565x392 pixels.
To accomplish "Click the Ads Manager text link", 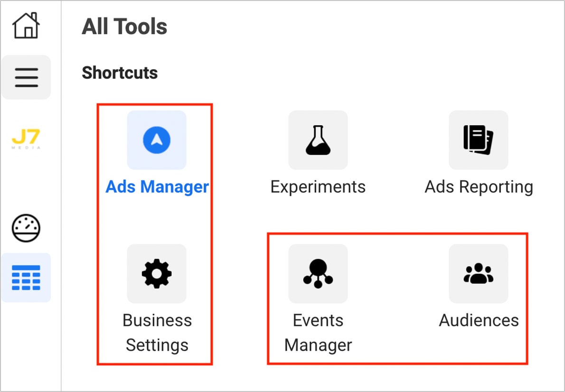I will pyautogui.click(x=157, y=187).
